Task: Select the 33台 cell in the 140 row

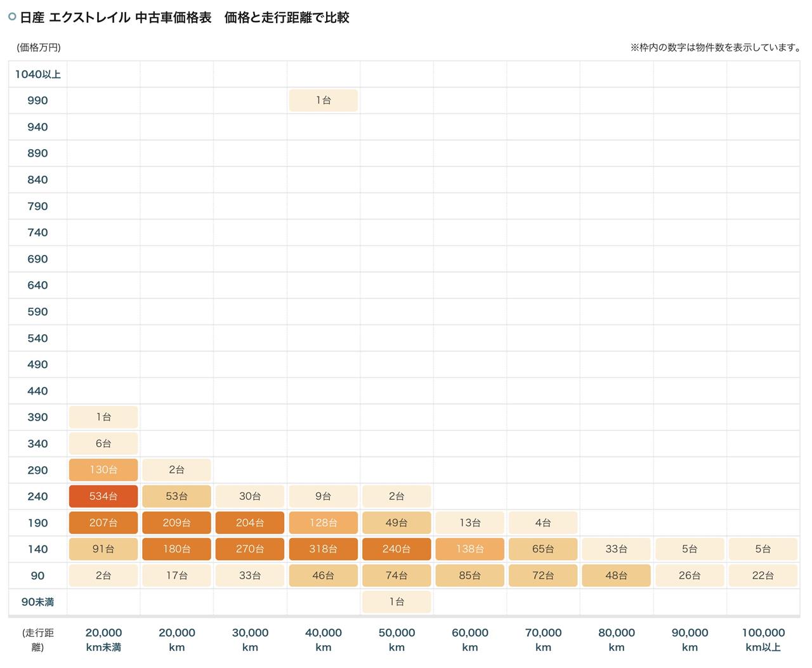Action: [x=617, y=549]
